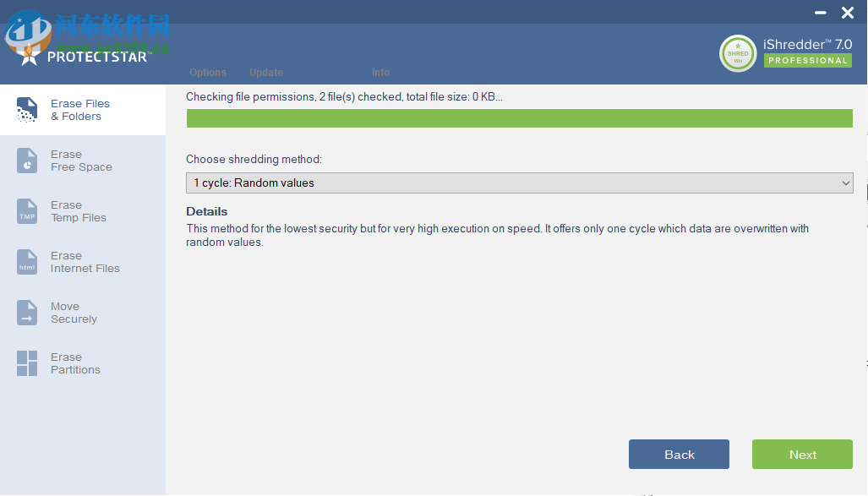
Task: Open the Options menu
Action: point(208,73)
